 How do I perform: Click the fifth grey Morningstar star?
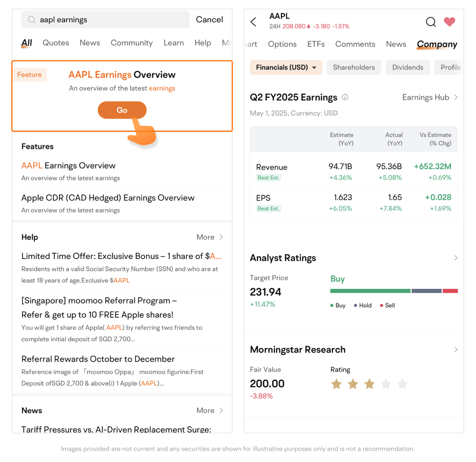pyautogui.click(x=402, y=384)
